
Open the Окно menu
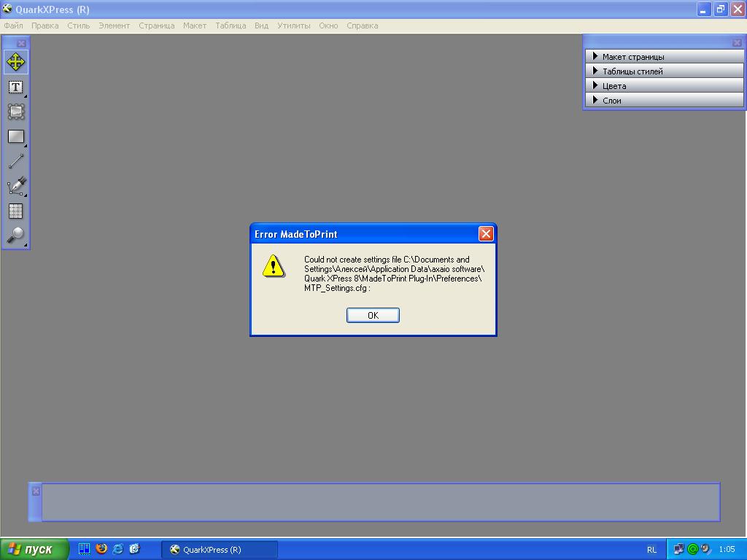tap(329, 26)
